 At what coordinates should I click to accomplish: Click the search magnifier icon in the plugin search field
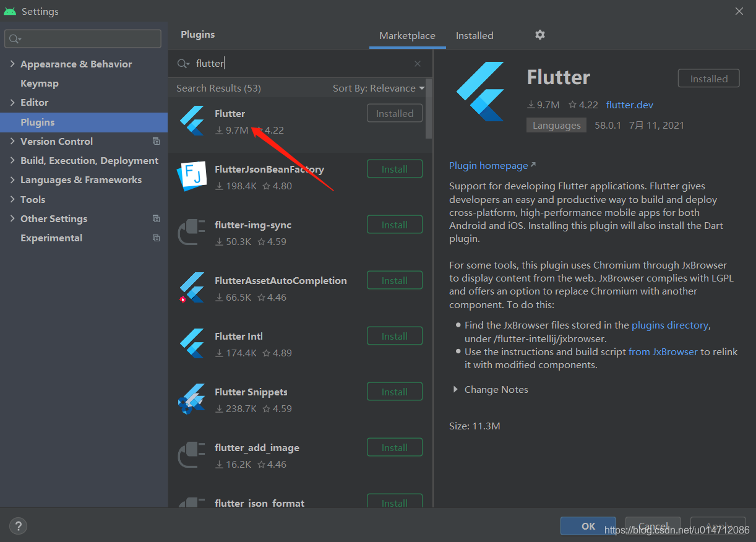[183, 64]
